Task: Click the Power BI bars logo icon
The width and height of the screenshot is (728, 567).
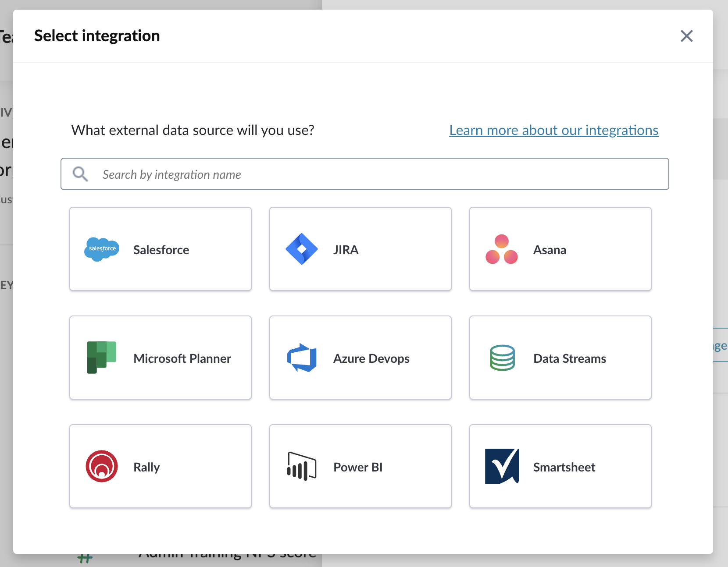Action: (x=302, y=466)
